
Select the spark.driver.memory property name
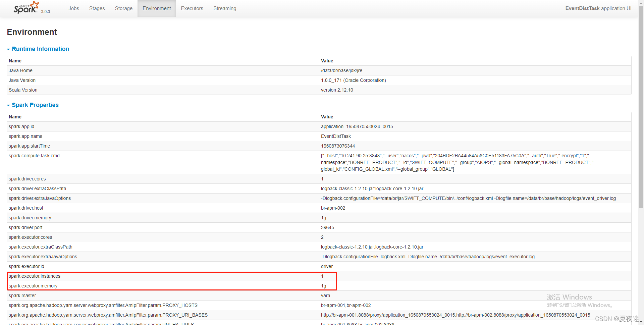(30, 218)
